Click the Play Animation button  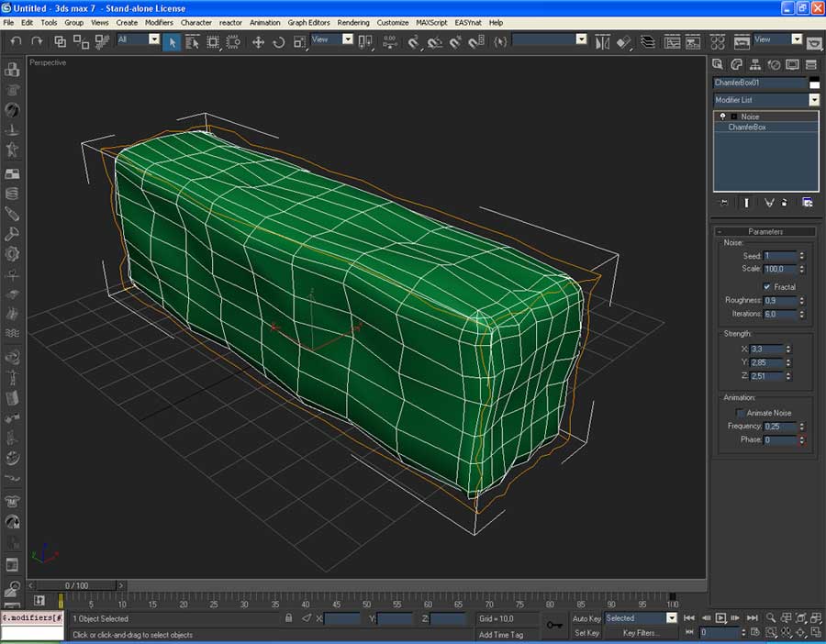tap(720, 617)
